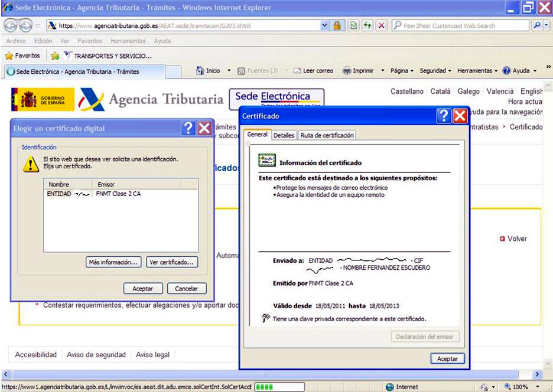
Task: Expand the zoom level dropdown arrow
Action: [538, 387]
